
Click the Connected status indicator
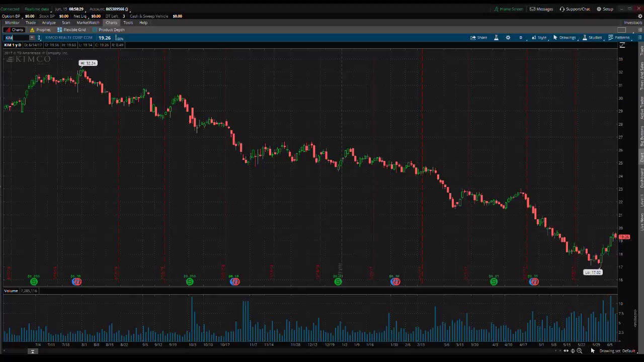10,9
